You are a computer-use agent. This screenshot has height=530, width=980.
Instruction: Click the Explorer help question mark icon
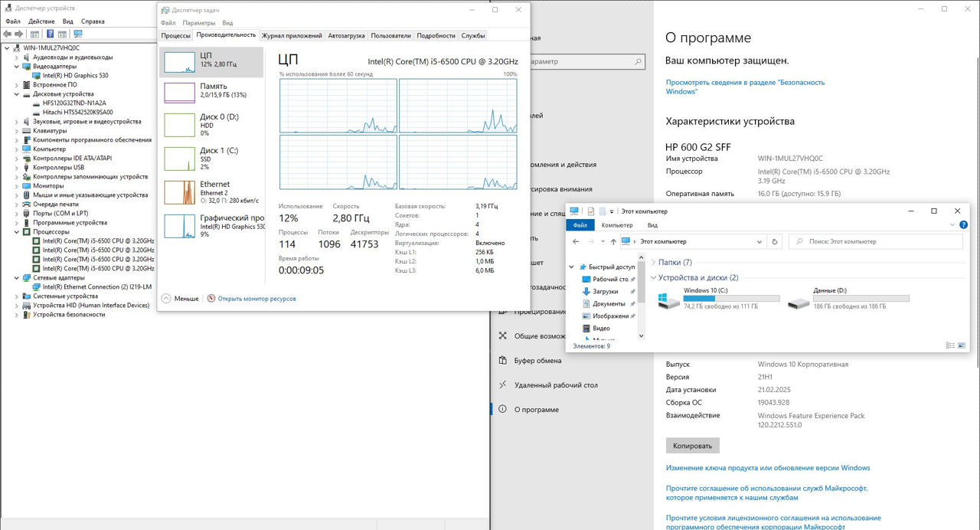click(x=963, y=225)
